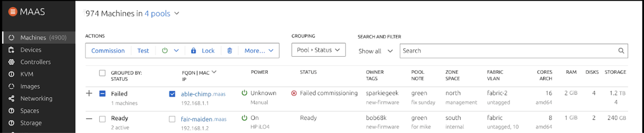The width and height of the screenshot is (644, 133).
Task: Sort by the RAM column header
Action: (x=571, y=72)
